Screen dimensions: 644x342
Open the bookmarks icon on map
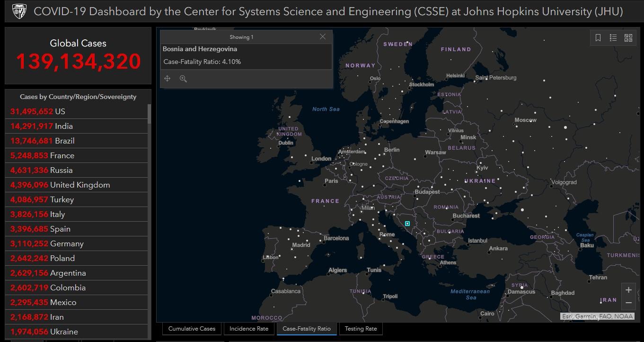click(598, 38)
